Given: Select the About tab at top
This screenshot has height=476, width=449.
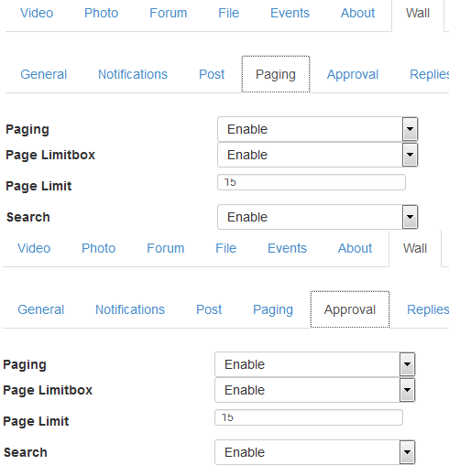Looking at the screenshot, I should tap(357, 13).
